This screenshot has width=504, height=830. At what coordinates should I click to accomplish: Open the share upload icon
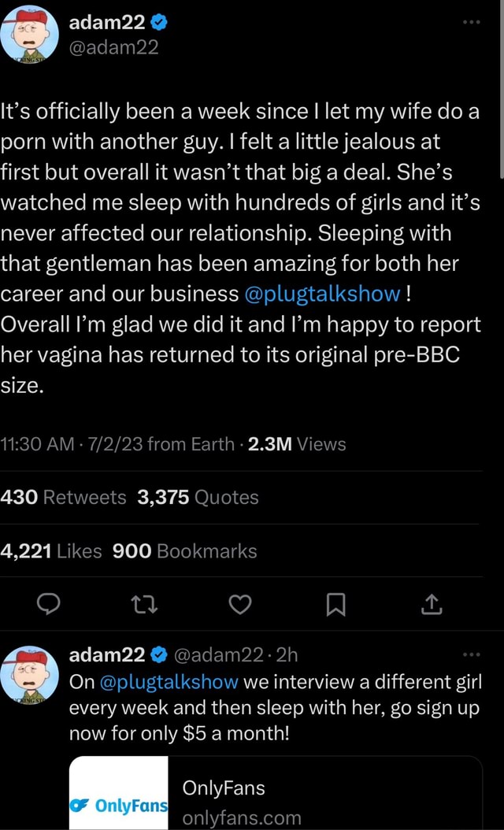click(x=431, y=603)
